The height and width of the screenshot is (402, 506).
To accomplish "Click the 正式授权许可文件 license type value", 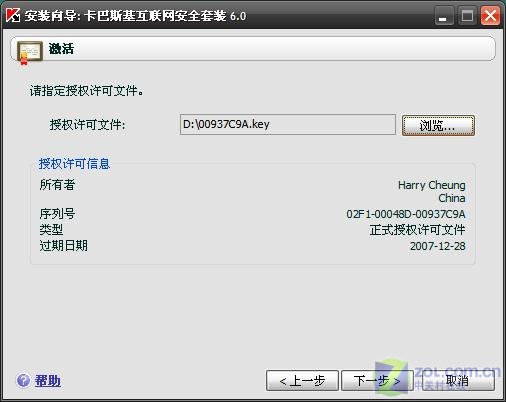I will [417, 230].
